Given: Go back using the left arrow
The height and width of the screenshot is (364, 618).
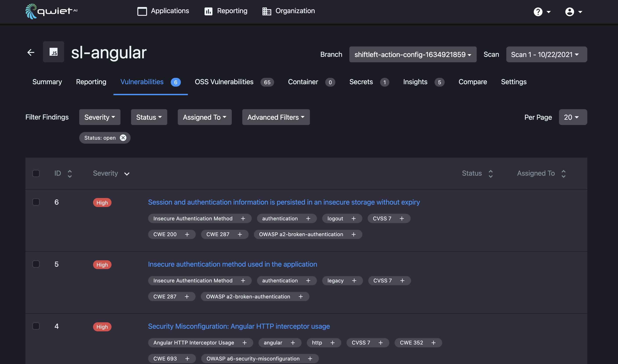Looking at the screenshot, I should pos(31,52).
